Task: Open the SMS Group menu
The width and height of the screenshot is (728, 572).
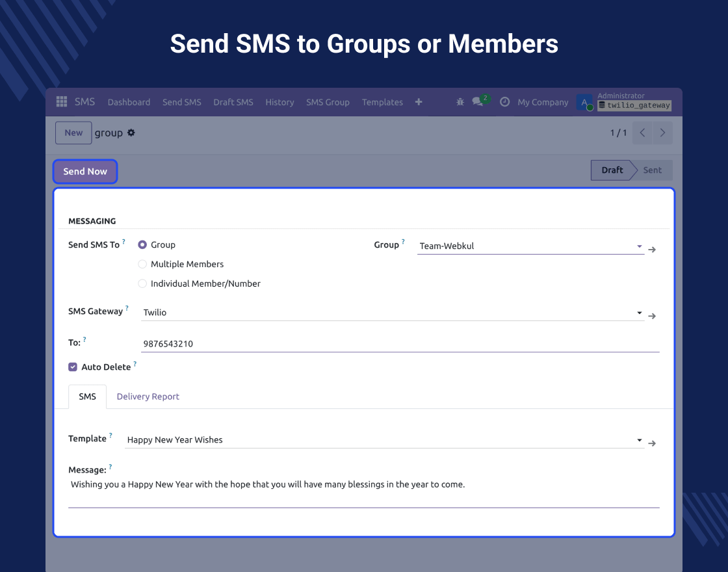Action: (x=328, y=102)
